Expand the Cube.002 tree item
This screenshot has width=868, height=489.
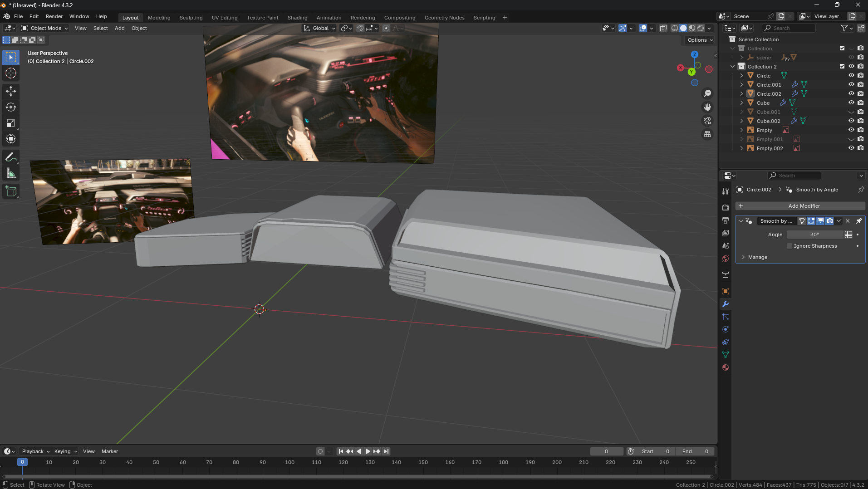pyautogui.click(x=741, y=121)
